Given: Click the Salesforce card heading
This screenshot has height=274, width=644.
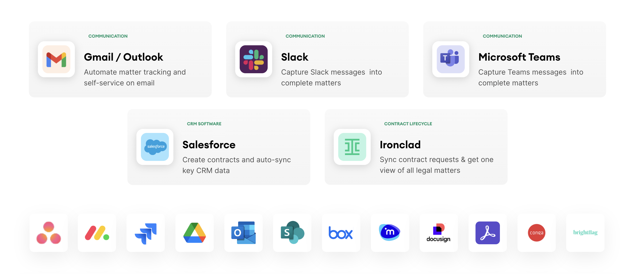Looking at the screenshot, I should (x=209, y=145).
